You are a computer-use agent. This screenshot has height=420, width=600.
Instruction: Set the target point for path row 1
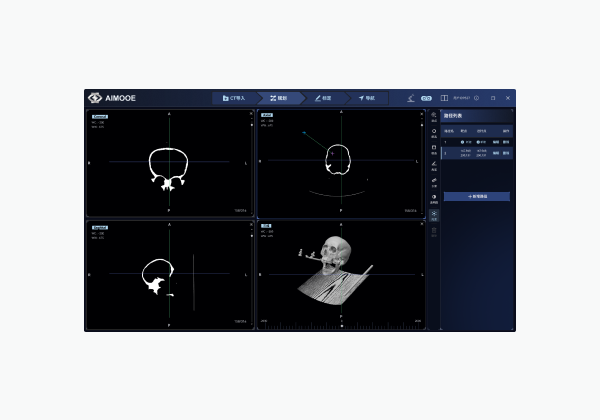tap(466, 142)
